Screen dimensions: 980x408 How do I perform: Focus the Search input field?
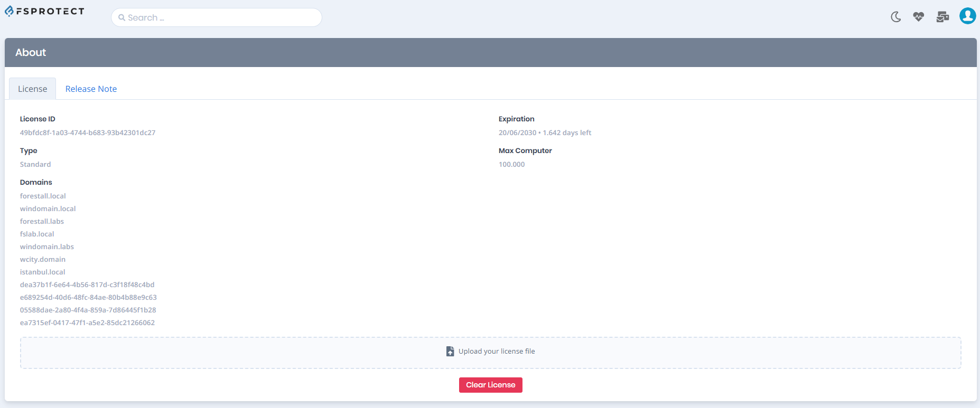222,17
